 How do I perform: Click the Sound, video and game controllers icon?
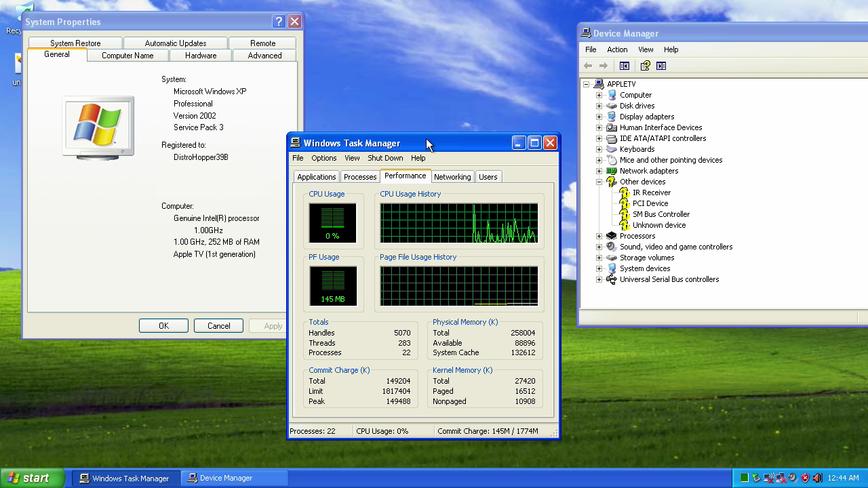(612, 247)
